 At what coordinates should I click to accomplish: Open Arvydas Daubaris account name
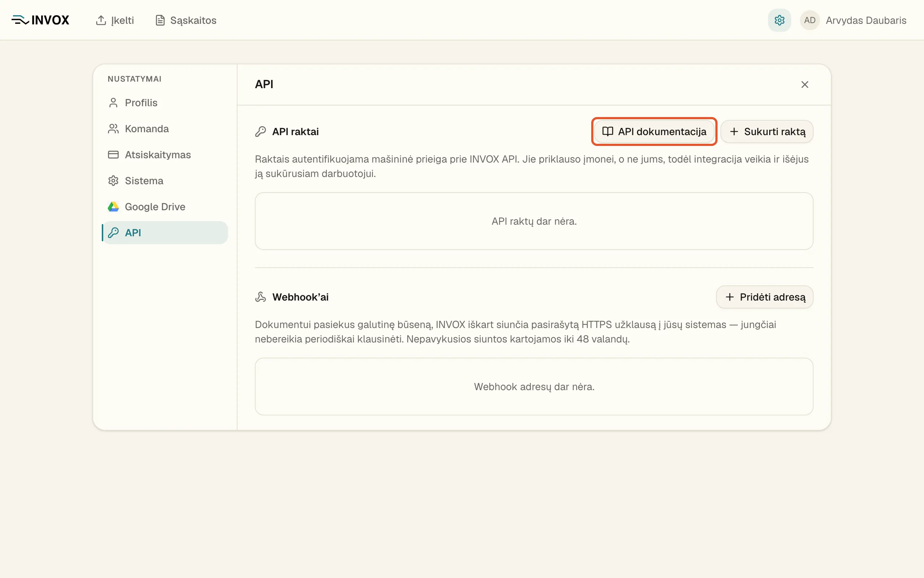click(x=866, y=20)
